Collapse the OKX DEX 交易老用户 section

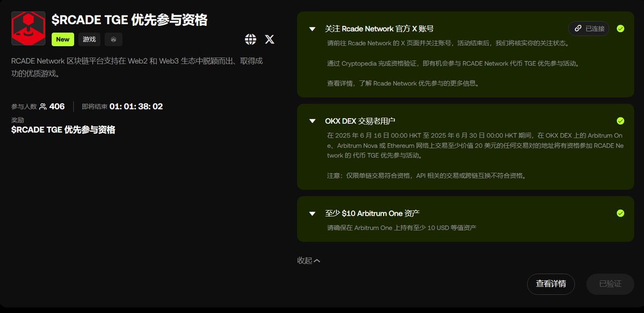click(312, 121)
